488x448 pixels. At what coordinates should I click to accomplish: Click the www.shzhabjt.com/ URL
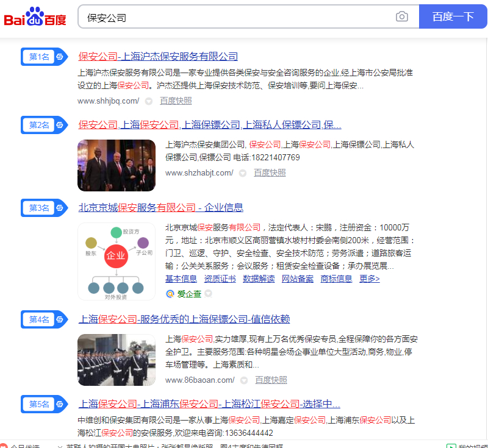point(199,173)
